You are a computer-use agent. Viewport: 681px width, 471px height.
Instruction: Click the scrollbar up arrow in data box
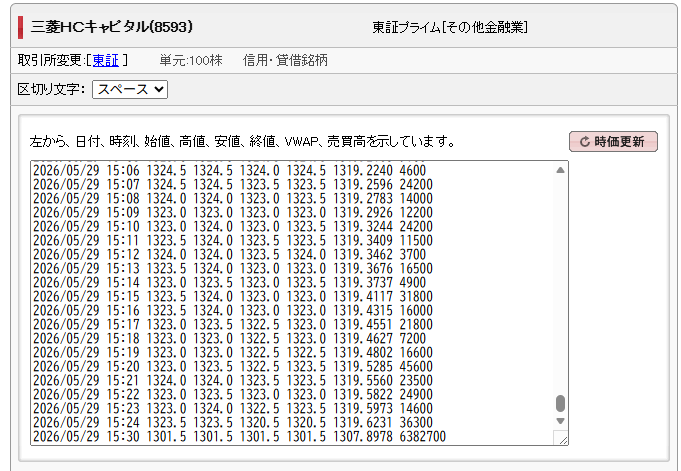(560, 170)
